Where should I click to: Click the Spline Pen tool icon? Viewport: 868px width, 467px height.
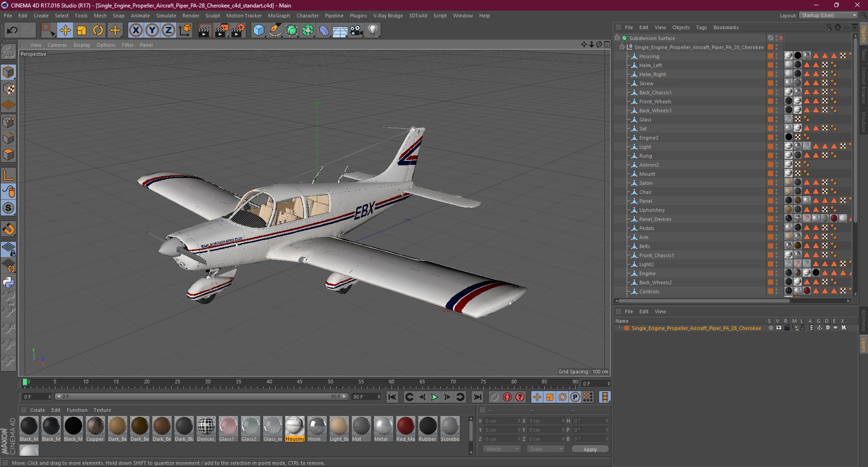[x=275, y=30]
